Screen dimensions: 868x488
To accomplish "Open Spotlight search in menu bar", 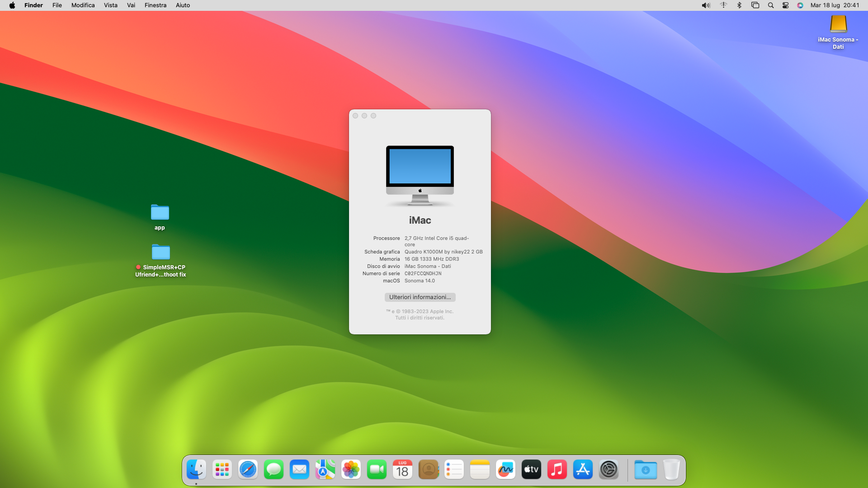I will point(771,5).
